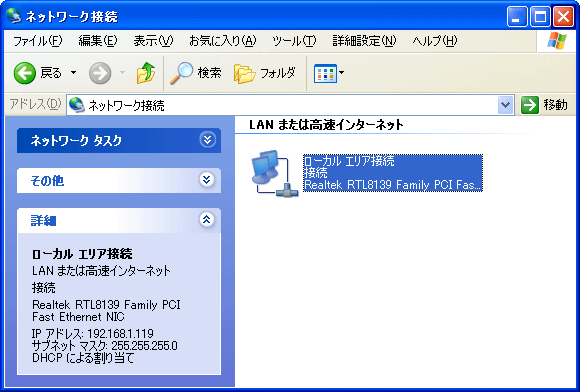Expand the ネットワーク タスク panel
Screen dimensions: 580x392
[207, 140]
